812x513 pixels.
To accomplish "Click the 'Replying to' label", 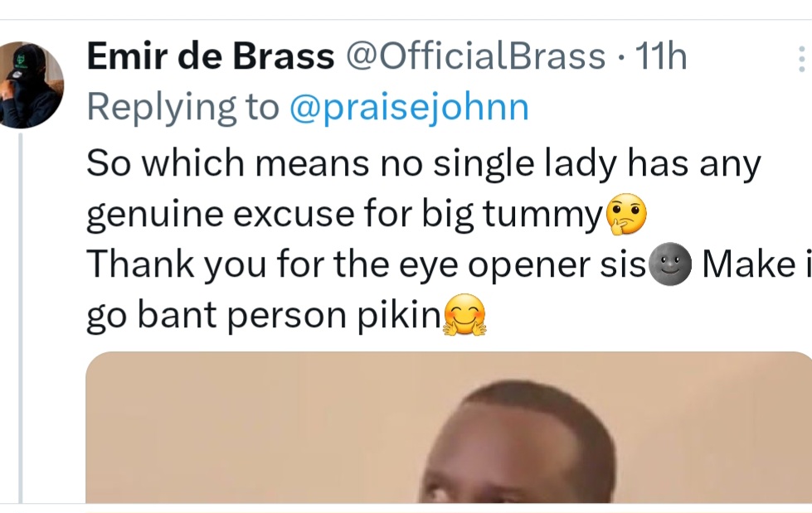I will (182, 108).
